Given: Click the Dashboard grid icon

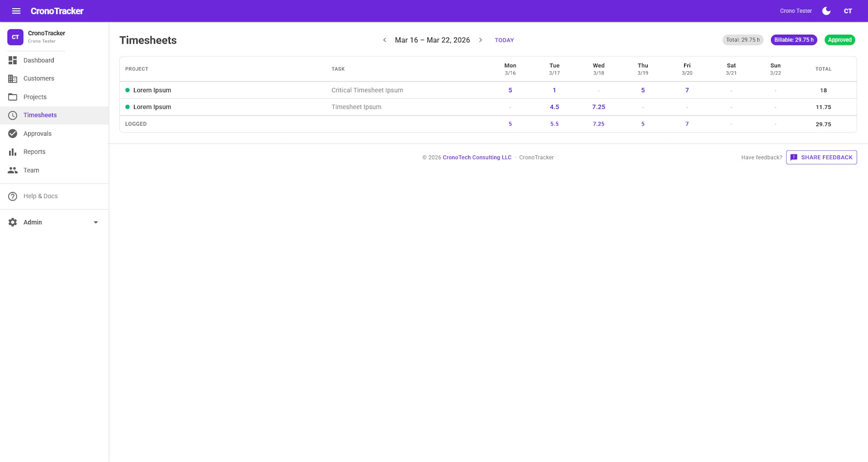Looking at the screenshot, I should point(12,60).
